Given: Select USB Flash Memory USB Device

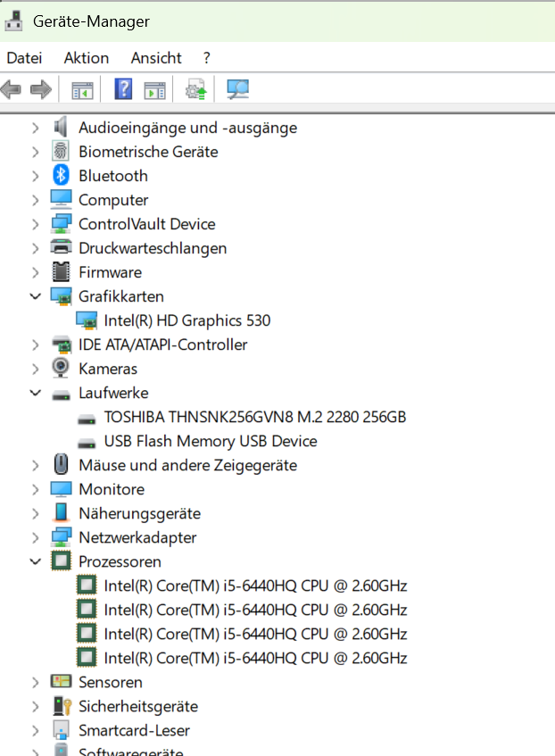Looking at the screenshot, I should [x=211, y=441].
